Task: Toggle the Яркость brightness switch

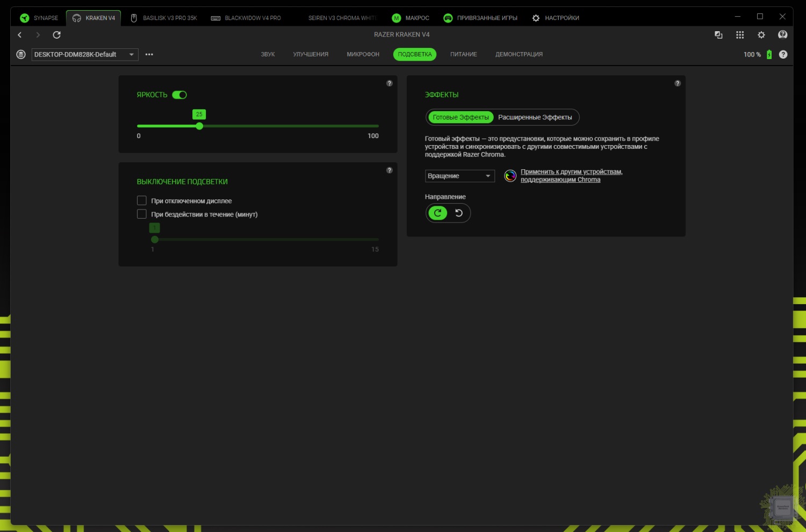Action: (179, 95)
